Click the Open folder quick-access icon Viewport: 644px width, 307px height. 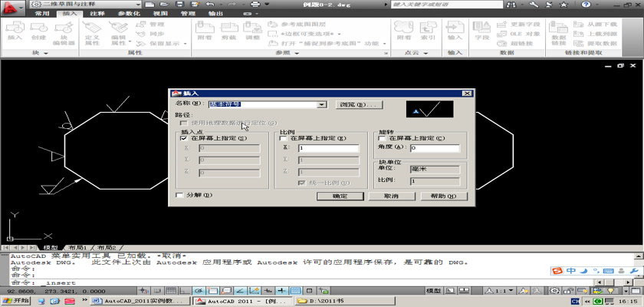click(164, 4)
